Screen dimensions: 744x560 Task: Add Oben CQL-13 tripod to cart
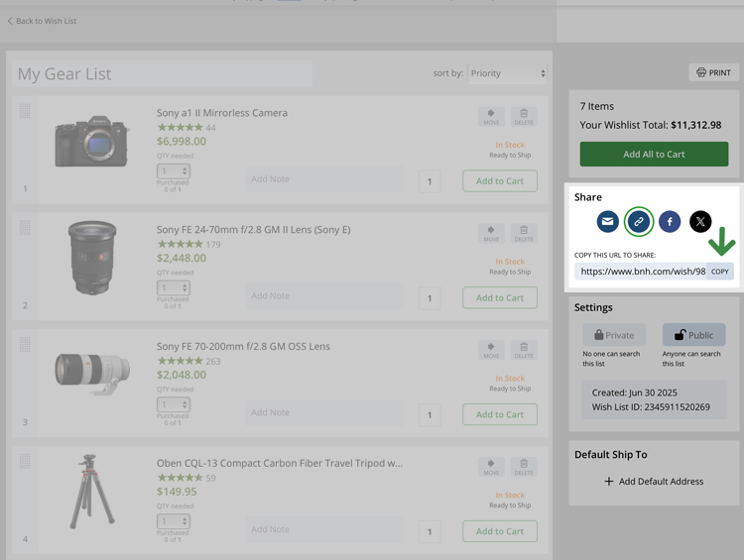point(500,531)
